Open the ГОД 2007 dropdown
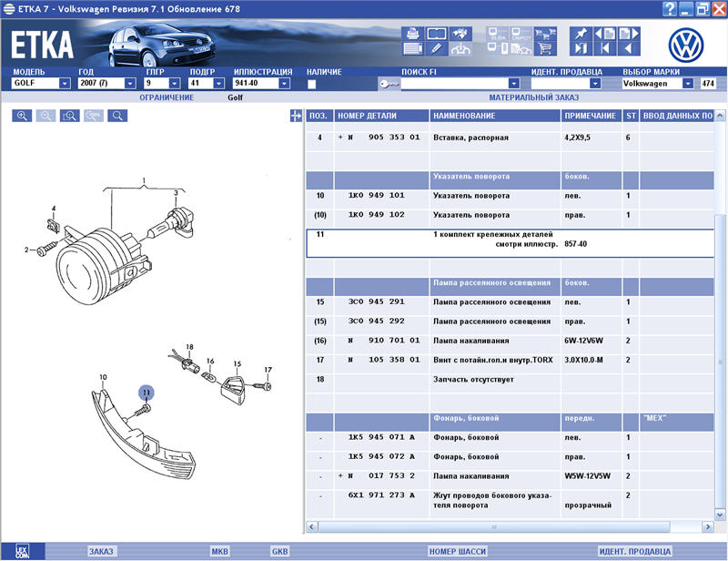 (x=130, y=83)
